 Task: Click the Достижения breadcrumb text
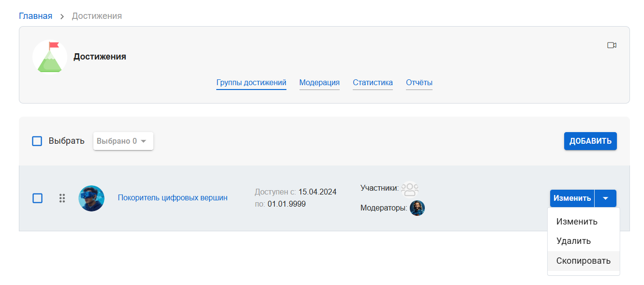coord(97,16)
